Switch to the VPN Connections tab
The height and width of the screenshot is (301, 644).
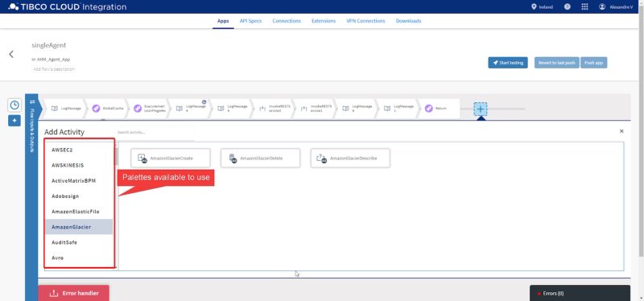tap(365, 21)
